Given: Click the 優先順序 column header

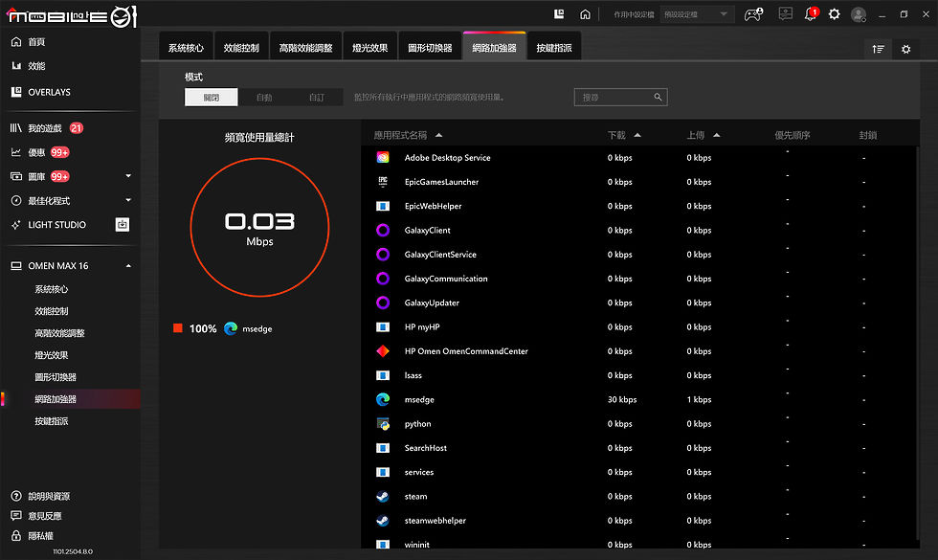Looking at the screenshot, I should 793,135.
